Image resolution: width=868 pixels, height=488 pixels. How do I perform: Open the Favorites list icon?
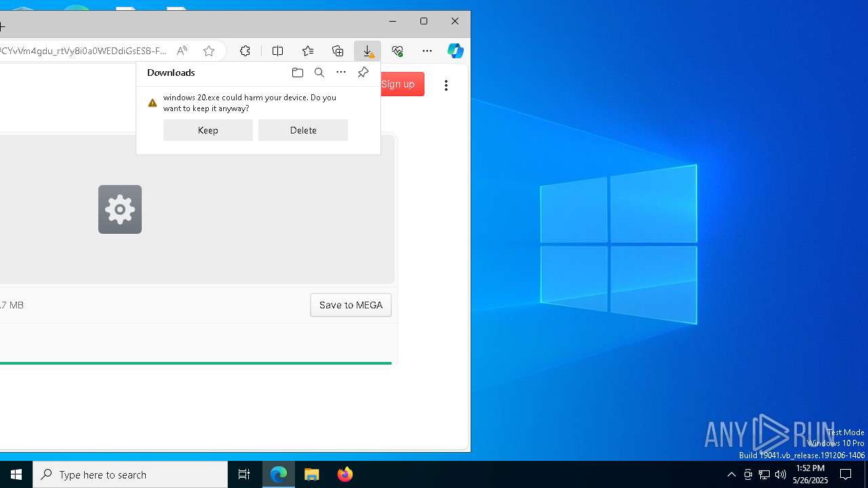tap(308, 51)
